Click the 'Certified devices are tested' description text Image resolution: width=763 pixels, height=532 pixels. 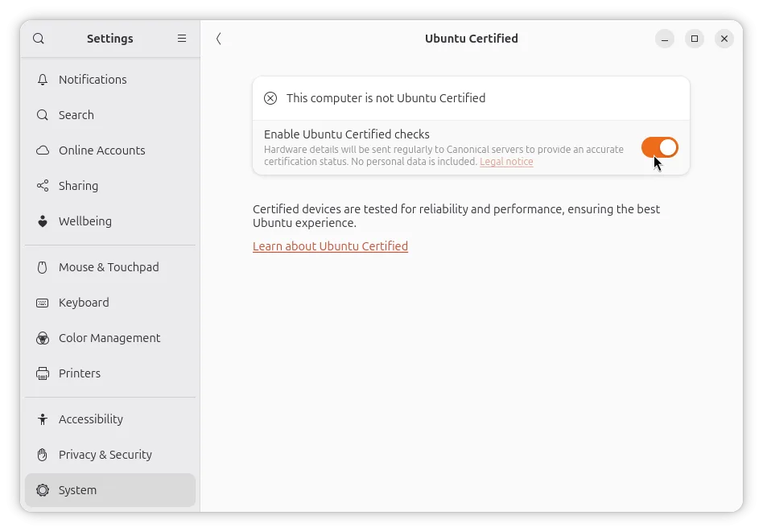pos(456,217)
